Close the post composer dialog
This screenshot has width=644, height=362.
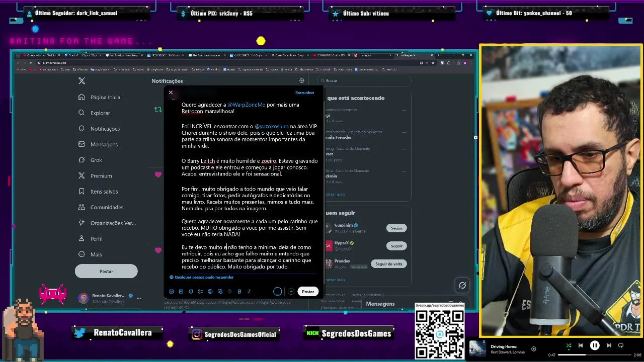tap(171, 93)
